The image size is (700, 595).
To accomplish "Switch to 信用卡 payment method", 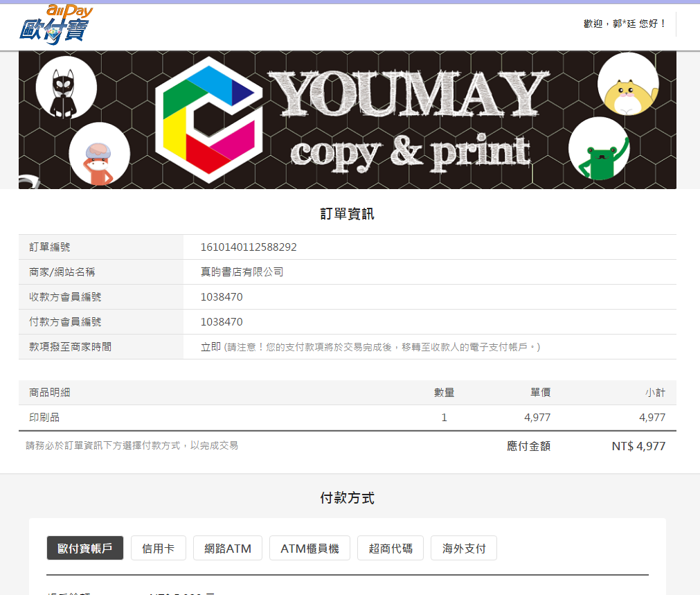I will 159,549.
